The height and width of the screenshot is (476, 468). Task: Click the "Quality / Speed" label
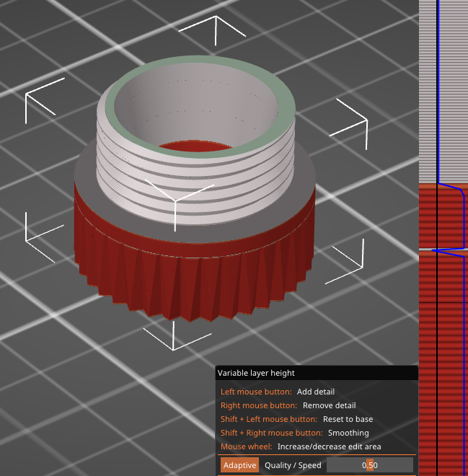point(293,465)
